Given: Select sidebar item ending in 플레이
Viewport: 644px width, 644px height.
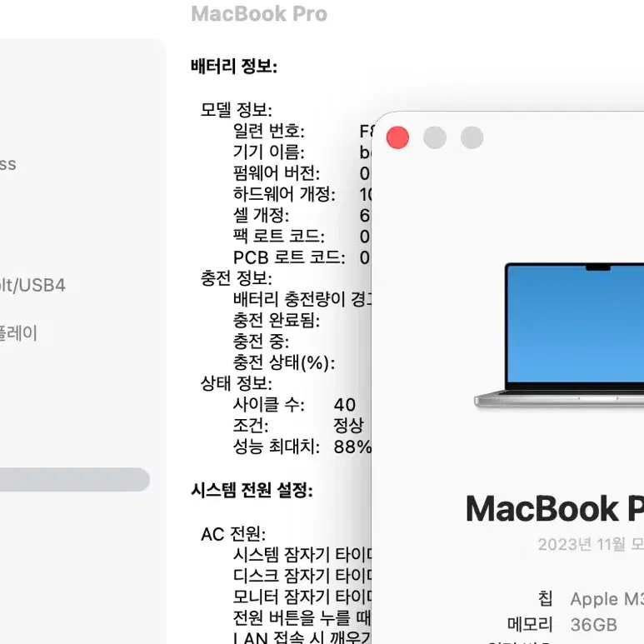Looking at the screenshot, I should [18, 333].
